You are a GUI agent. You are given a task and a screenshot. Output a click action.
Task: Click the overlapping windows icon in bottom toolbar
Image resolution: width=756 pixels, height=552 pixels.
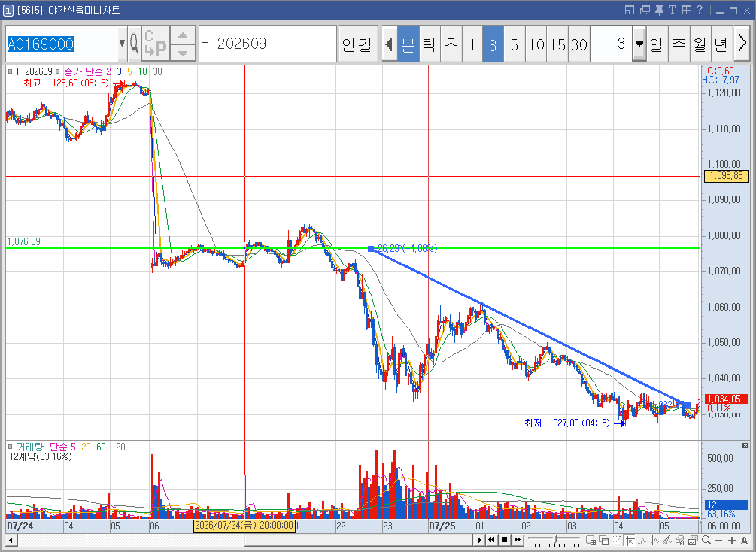click(603, 541)
